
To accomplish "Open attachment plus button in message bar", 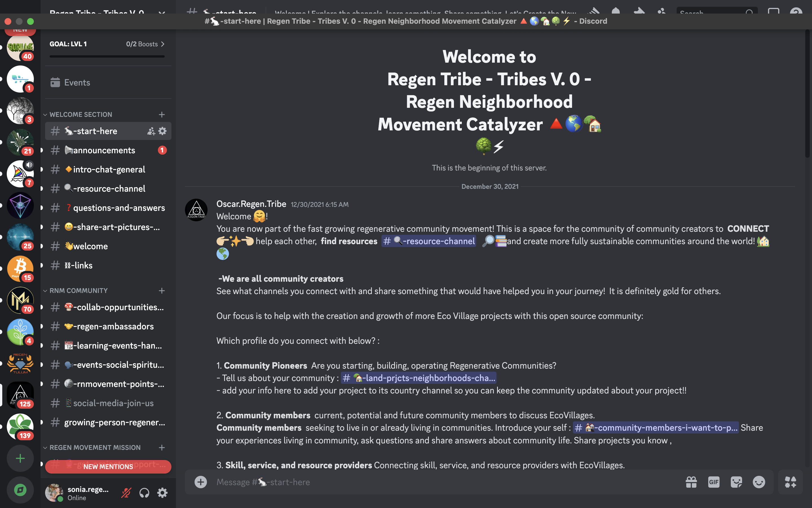I will click(x=201, y=482).
